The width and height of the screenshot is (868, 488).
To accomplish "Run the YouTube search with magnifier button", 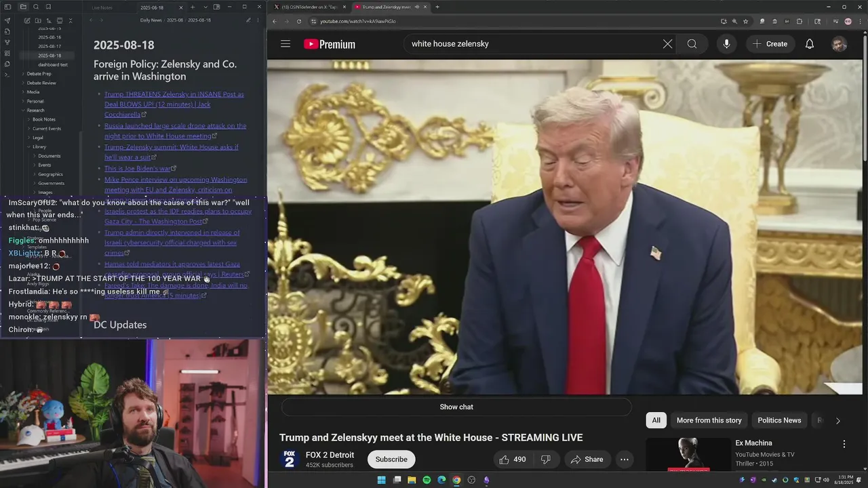I will [x=692, y=44].
